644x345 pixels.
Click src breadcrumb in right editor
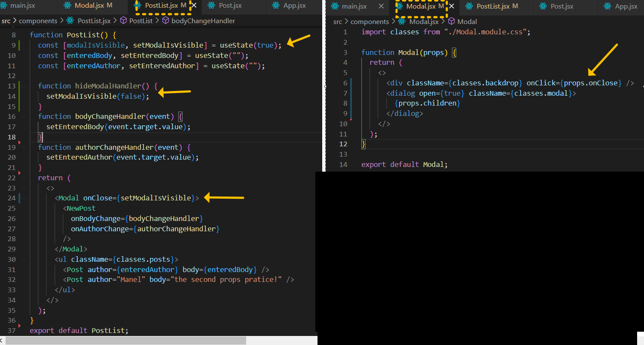pyautogui.click(x=338, y=21)
